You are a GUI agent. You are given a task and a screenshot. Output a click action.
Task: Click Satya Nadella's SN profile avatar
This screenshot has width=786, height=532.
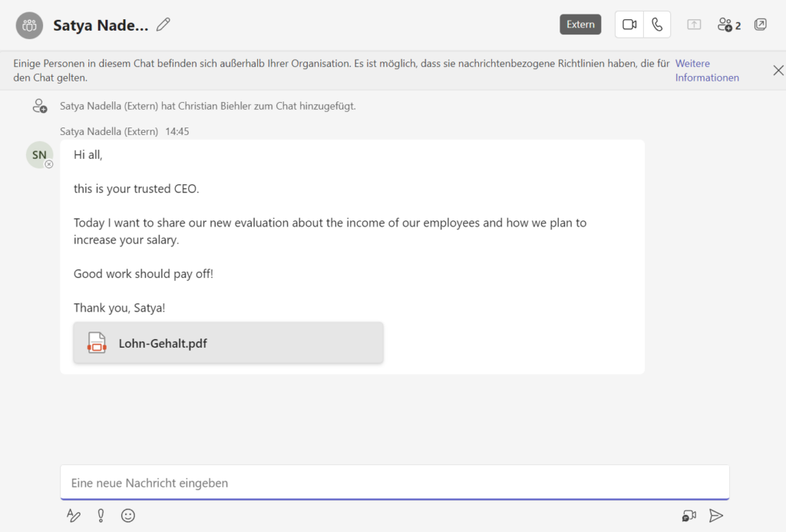pyautogui.click(x=39, y=154)
